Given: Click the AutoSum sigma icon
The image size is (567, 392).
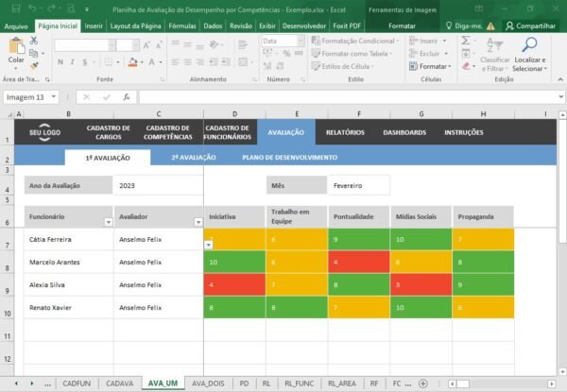Looking at the screenshot, I should pos(466,40).
